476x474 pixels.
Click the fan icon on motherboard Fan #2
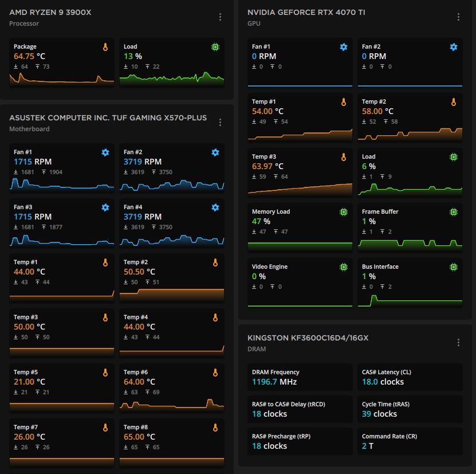[x=215, y=152]
